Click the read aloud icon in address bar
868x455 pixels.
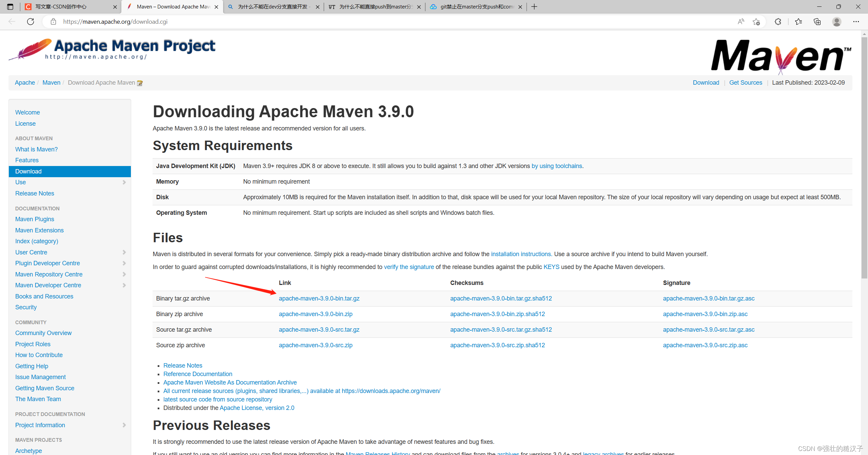coord(741,22)
